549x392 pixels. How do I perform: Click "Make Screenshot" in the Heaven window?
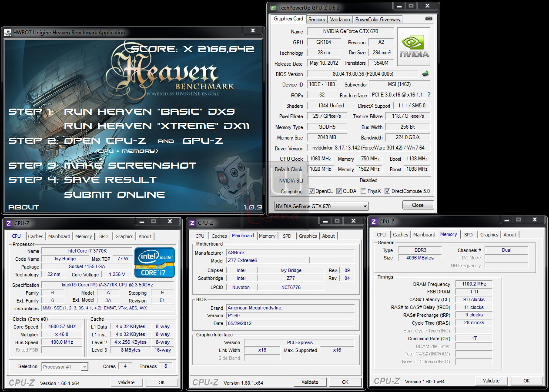130,166
